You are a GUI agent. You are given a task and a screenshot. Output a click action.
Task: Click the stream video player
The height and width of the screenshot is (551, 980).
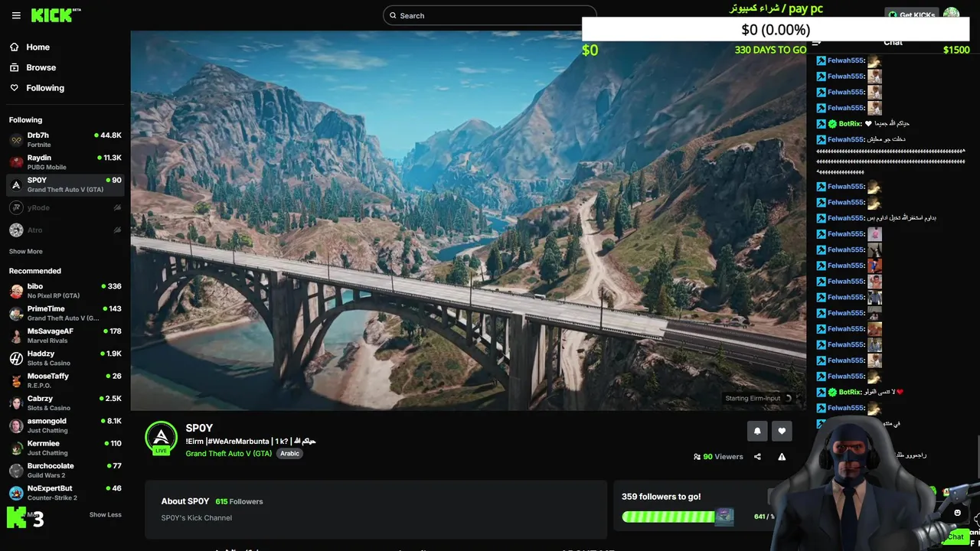coord(468,220)
